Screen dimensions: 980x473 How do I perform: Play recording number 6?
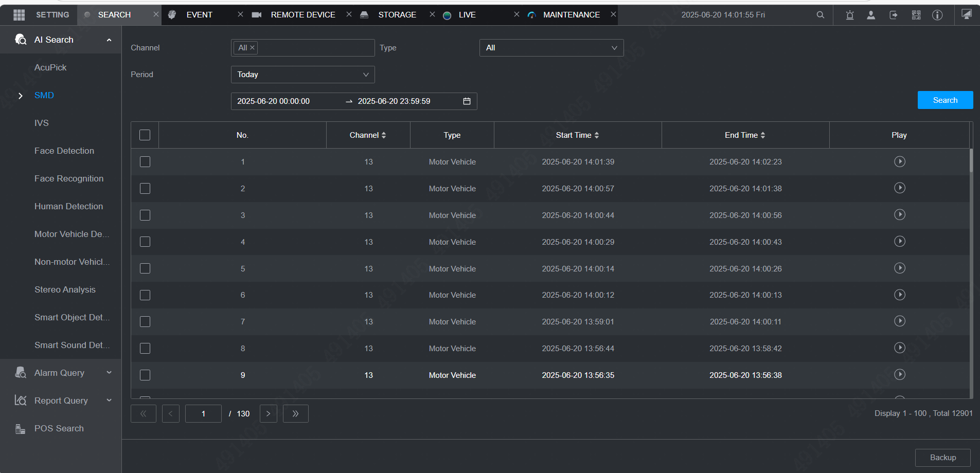[x=899, y=295]
